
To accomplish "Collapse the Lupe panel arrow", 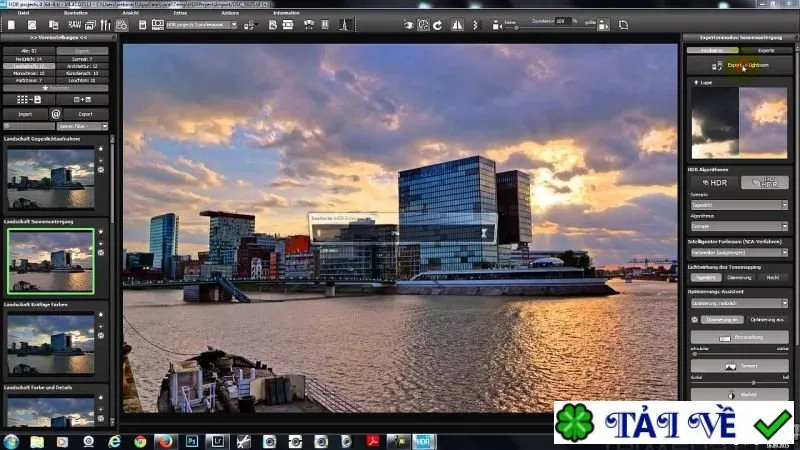I will coord(696,82).
